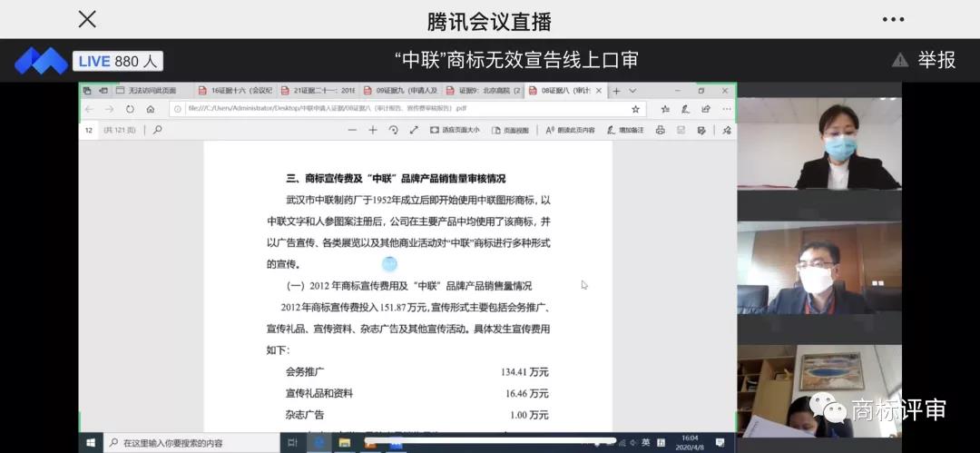The image size is (980, 453).
Task: Toggle 朗读此页内容 read aloud
Action: (570, 130)
